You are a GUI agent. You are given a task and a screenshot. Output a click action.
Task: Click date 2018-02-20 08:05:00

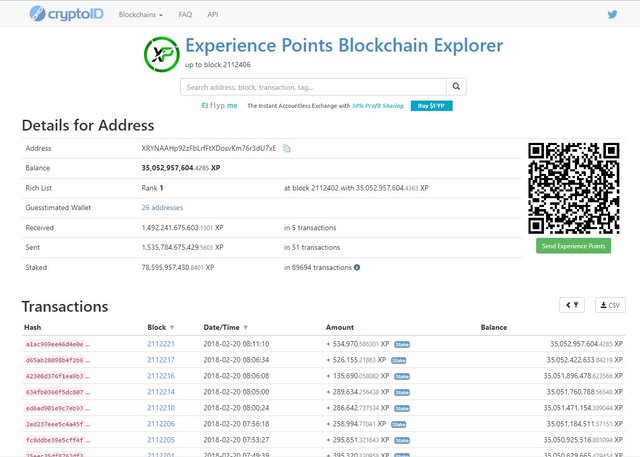point(236,392)
